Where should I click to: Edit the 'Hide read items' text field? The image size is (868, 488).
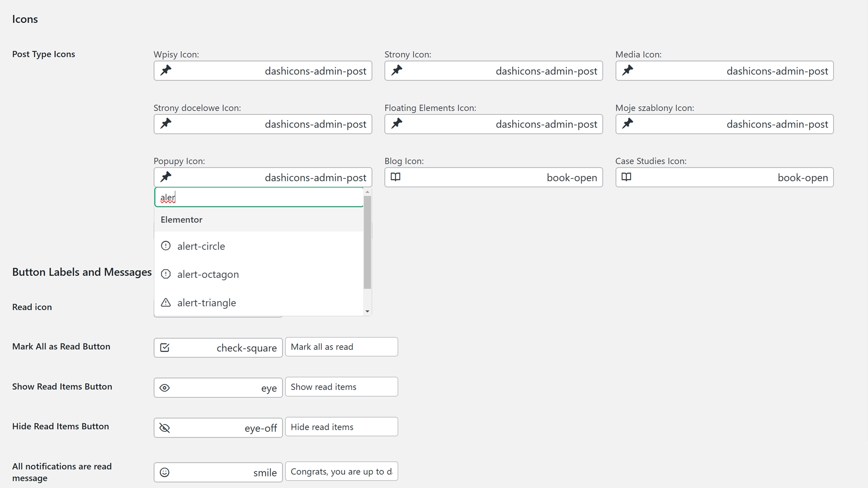342,427
